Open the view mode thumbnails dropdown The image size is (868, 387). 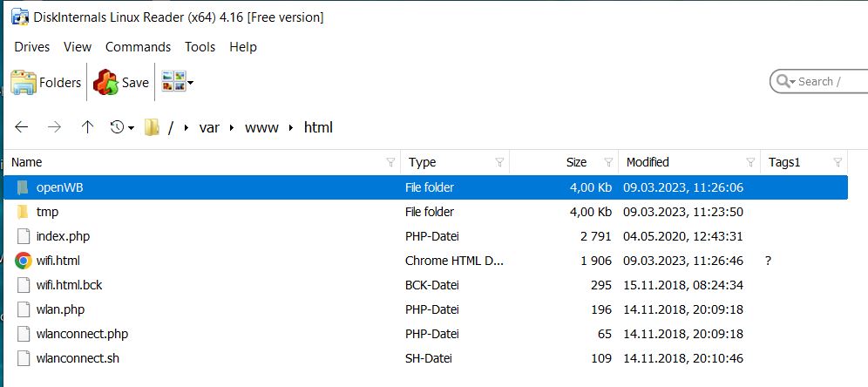177,82
